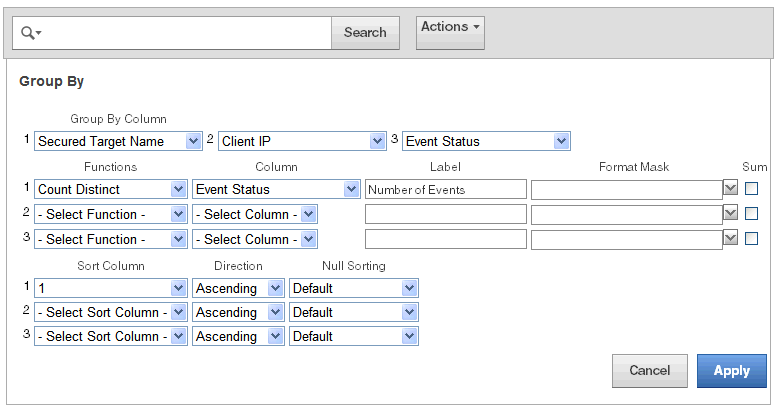777x410 pixels.
Task: Open second Select Sort Column dropdown
Action: (x=110, y=312)
